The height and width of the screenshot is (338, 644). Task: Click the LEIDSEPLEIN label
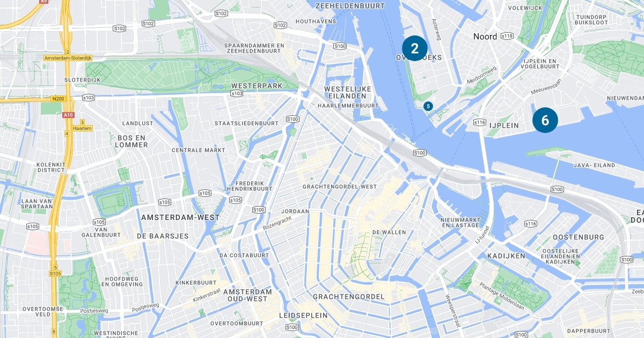303,315
